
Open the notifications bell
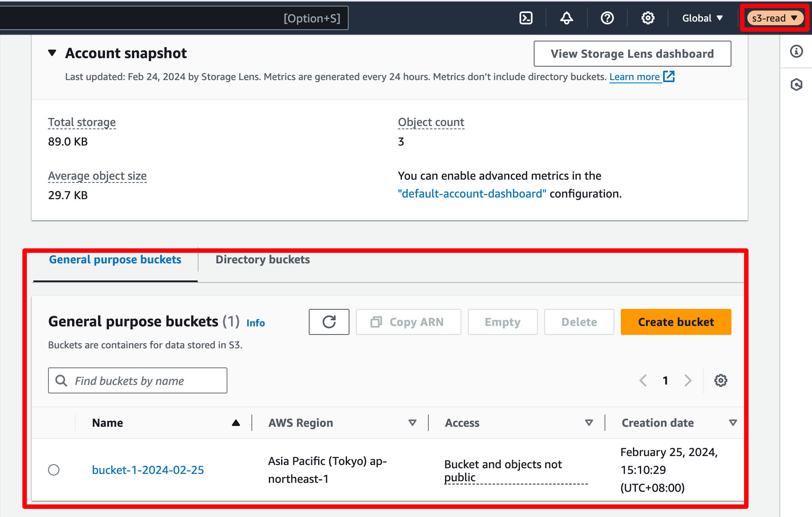pyautogui.click(x=567, y=18)
